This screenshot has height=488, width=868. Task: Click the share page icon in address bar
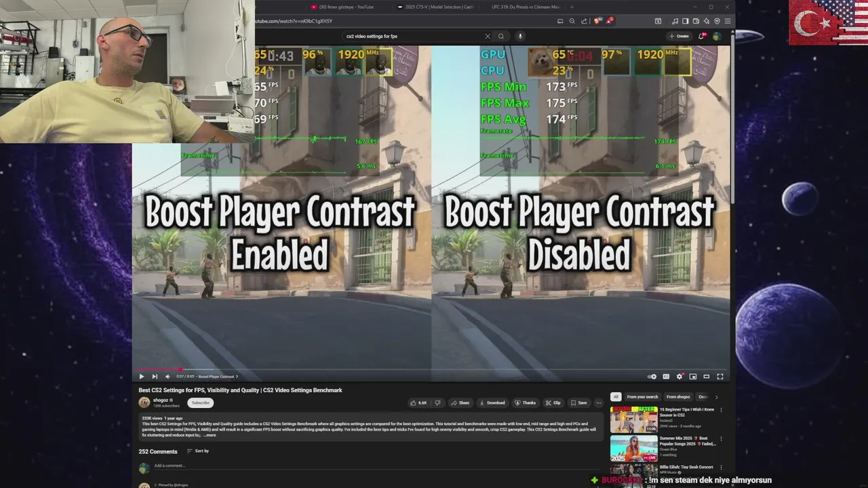(584, 21)
